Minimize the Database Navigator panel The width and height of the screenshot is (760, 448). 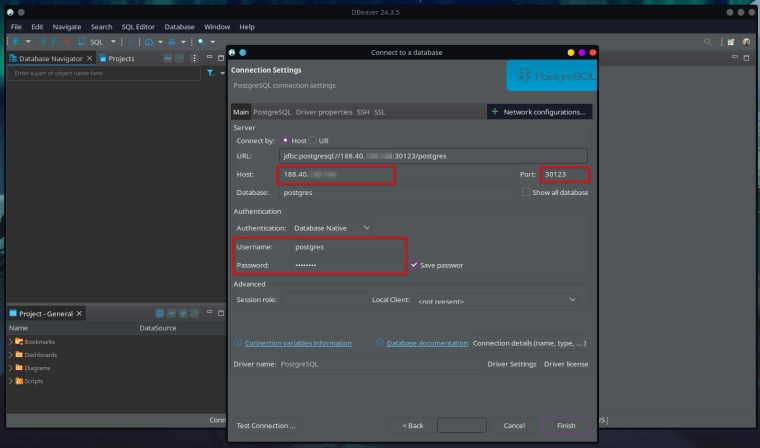coord(209,57)
